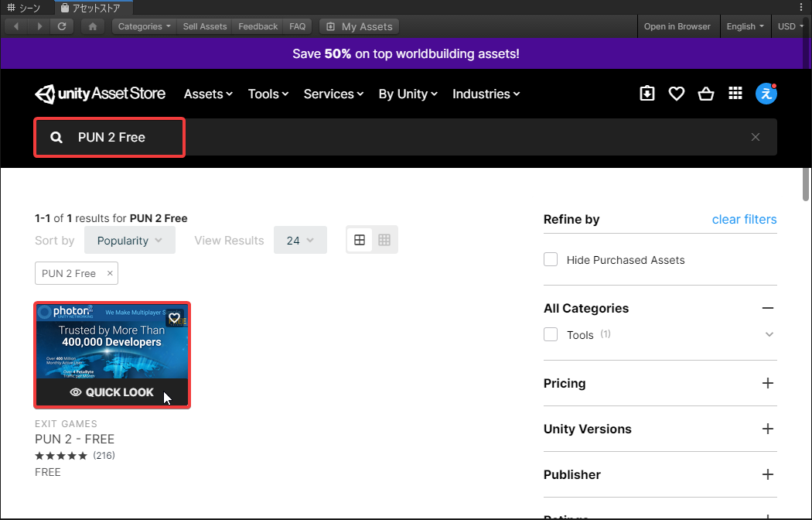The width and height of the screenshot is (812, 520).
Task: Open the FAQ link
Action: pyautogui.click(x=297, y=26)
